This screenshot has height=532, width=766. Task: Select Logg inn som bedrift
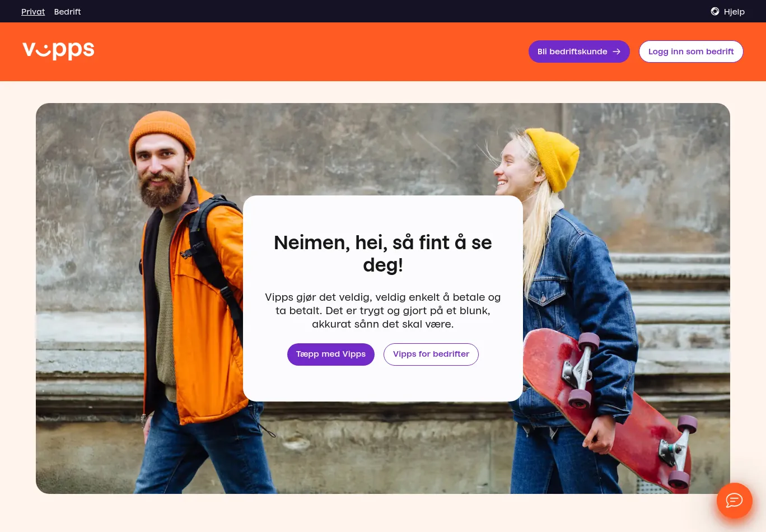pyautogui.click(x=691, y=52)
